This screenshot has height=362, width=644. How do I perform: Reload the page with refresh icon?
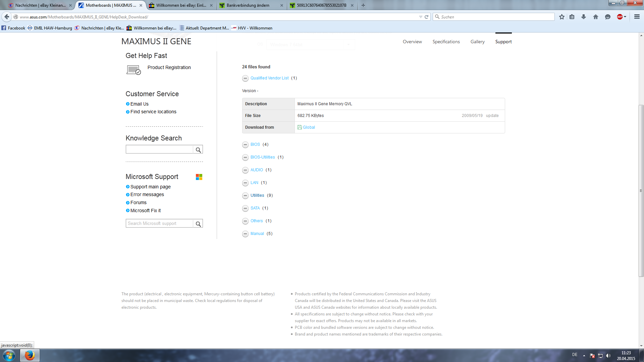click(x=427, y=17)
